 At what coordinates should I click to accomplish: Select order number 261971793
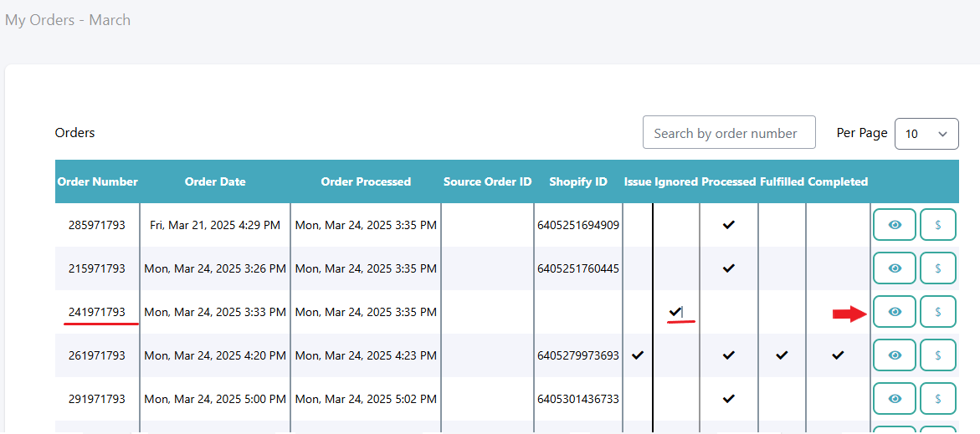click(97, 355)
